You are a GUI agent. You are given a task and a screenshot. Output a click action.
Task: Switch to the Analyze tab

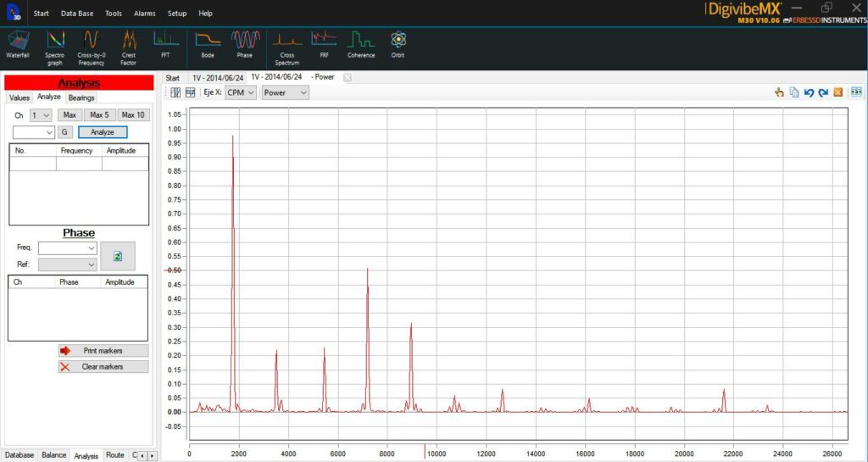coord(48,97)
